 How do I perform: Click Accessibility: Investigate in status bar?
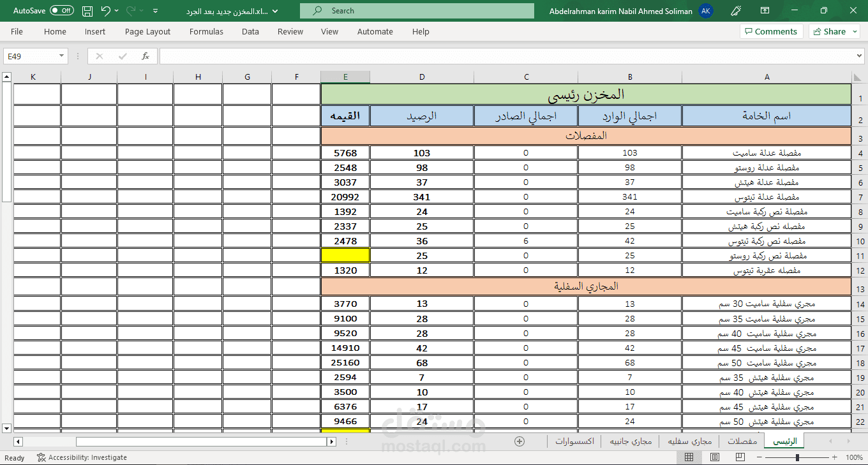[82, 457]
